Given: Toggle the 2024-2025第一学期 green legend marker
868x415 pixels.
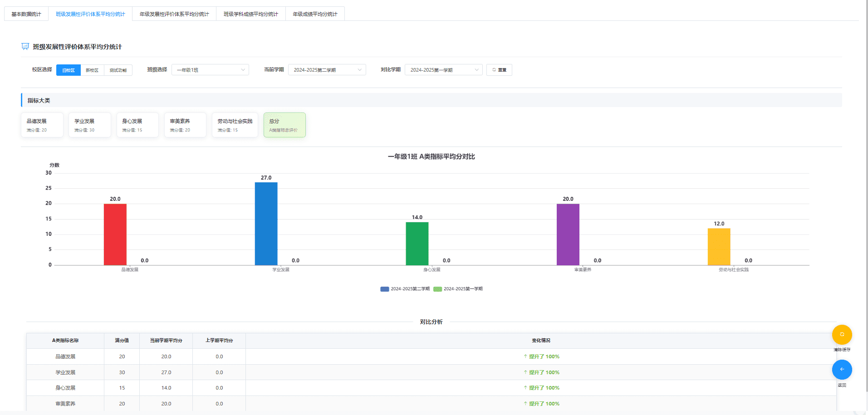Looking at the screenshot, I should (x=437, y=289).
